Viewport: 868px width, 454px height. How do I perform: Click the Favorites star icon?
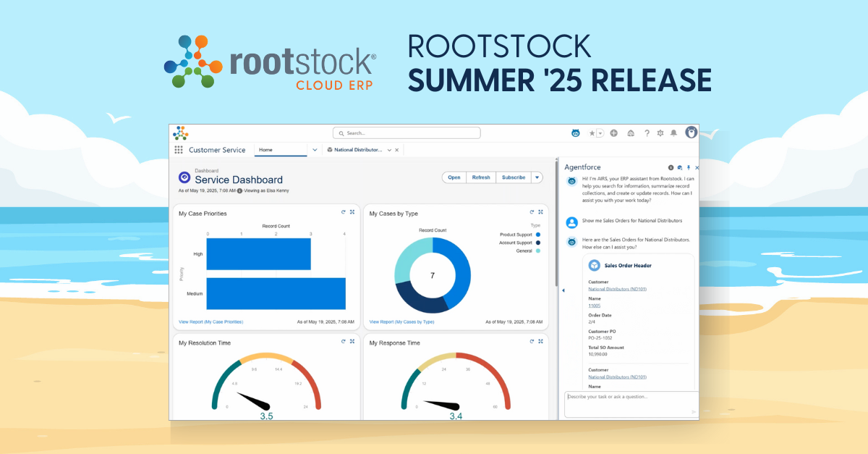(x=592, y=133)
